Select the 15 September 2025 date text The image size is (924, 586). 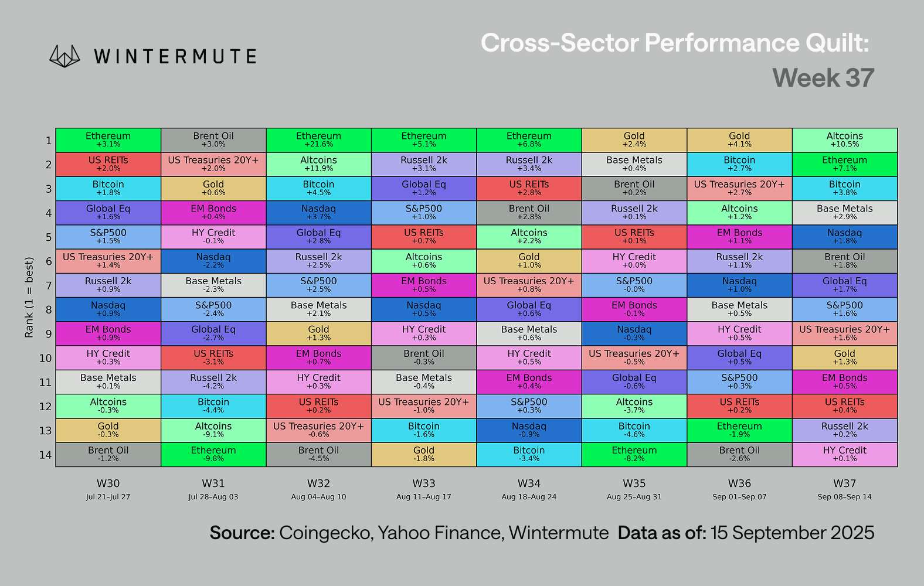tap(793, 533)
